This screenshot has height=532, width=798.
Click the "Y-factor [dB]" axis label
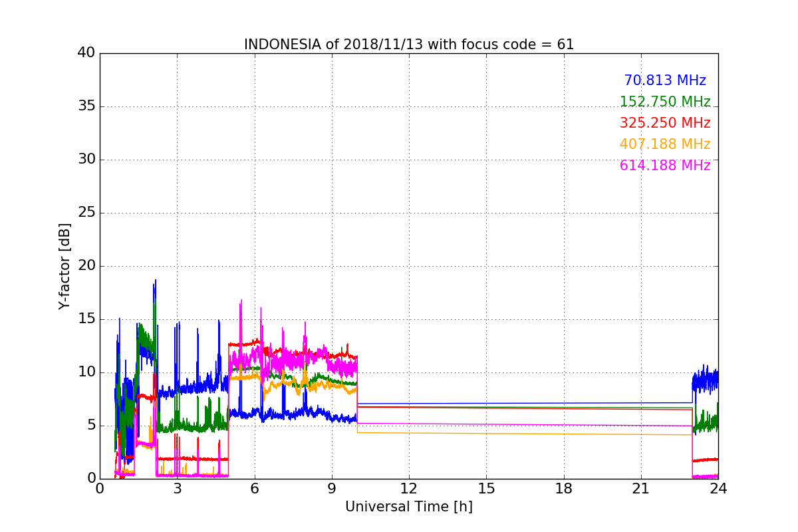pyautogui.click(x=65, y=266)
